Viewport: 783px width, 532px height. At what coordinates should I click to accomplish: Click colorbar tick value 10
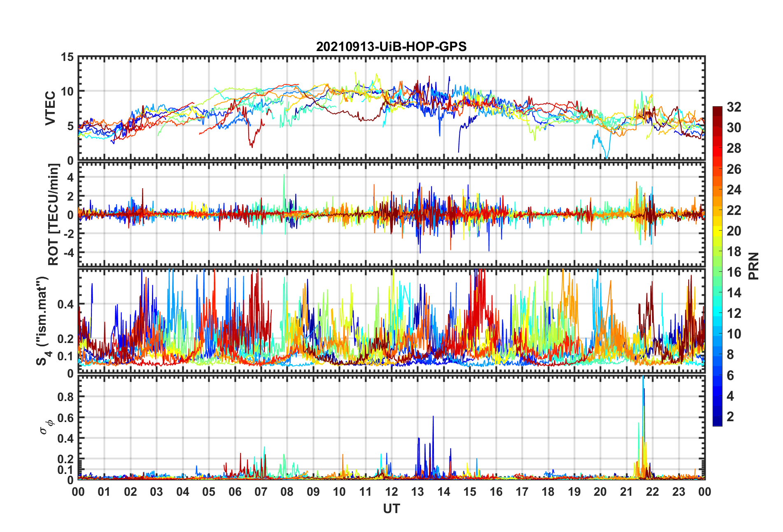pyautogui.click(x=734, y=334)
